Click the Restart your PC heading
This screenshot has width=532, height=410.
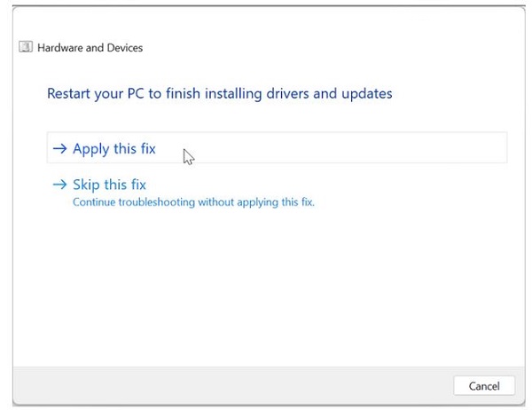click(220, 93)
